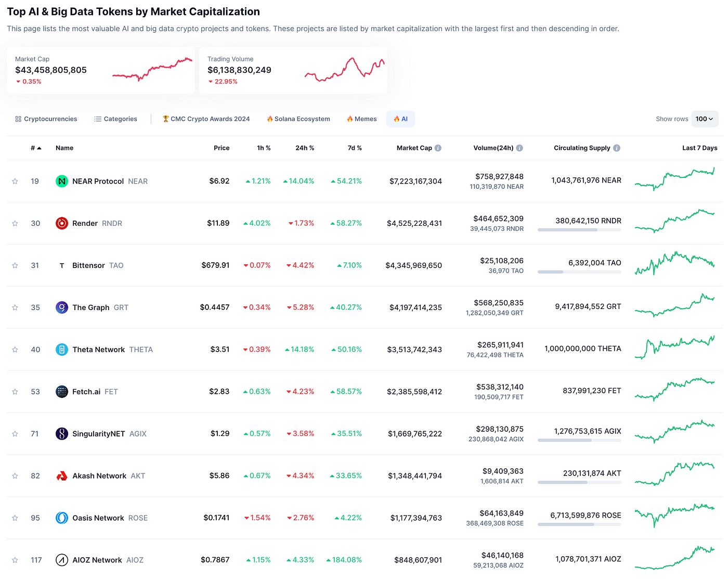
Task: Click the Theta Network logo
Action: [62, 350]
